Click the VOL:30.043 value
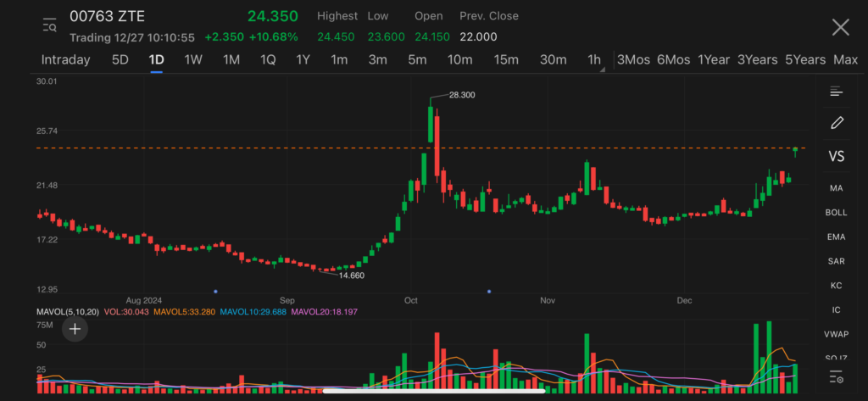The width and height of the screenshot is (868, 401). pos(127,312)
